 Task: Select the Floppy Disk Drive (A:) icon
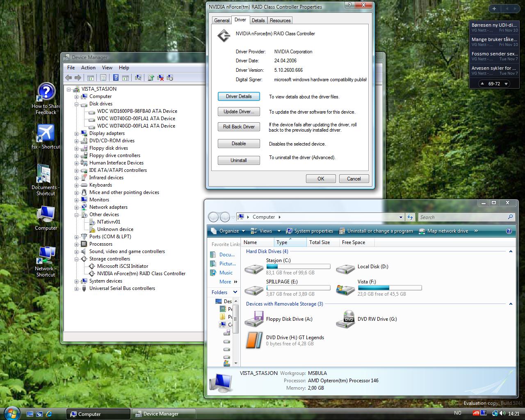pyautogui.click(x=254, y=319)
